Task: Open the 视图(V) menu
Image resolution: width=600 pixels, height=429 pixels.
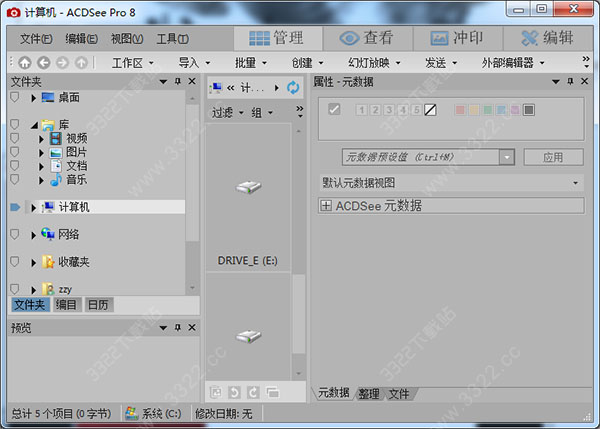Action: point(127,39)
